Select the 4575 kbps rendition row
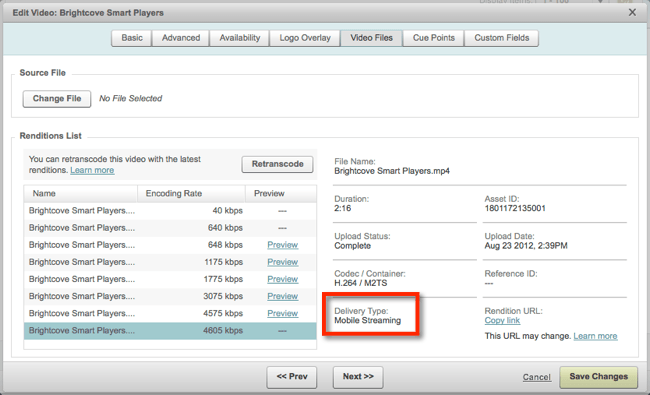This screenshot has width=650, height=395. pos(170,314)
